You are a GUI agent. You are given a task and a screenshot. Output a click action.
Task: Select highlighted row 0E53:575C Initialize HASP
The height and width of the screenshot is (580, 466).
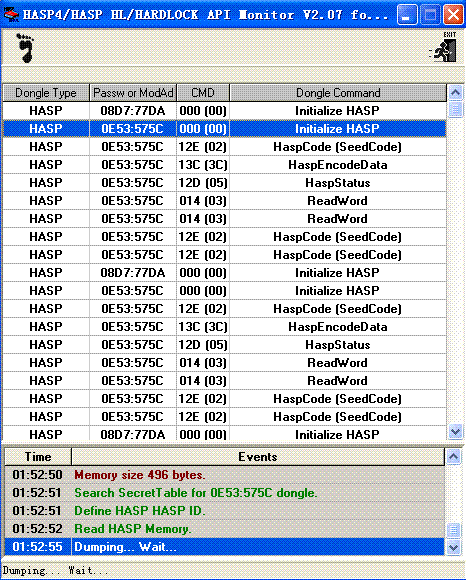tap(224, 129)
